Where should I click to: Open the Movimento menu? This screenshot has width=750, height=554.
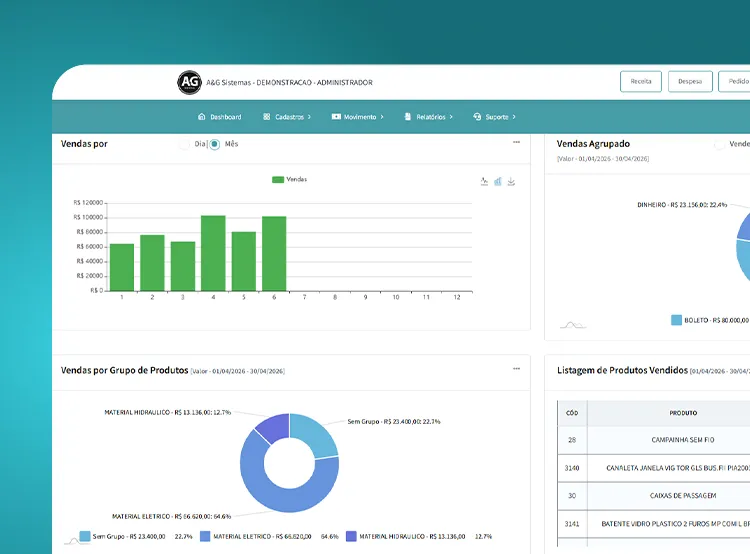pos(358,117)
